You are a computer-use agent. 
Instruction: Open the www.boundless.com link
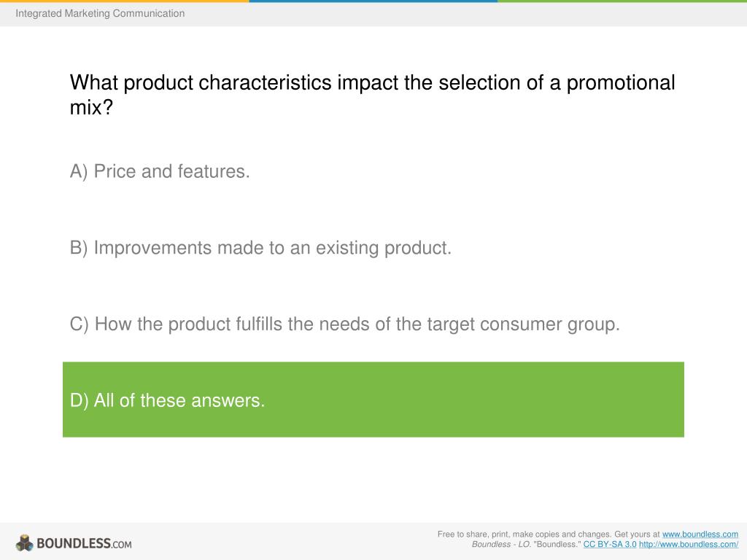tap(700, 534)
